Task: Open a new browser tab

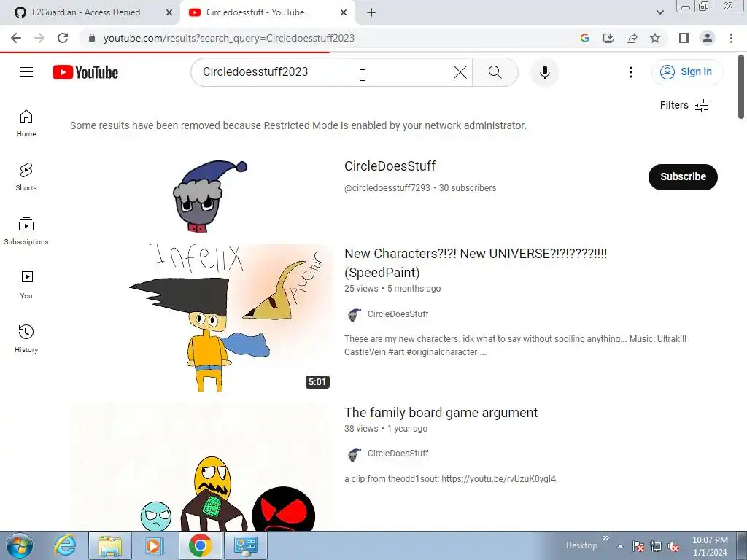Action: tap(371, 13)
